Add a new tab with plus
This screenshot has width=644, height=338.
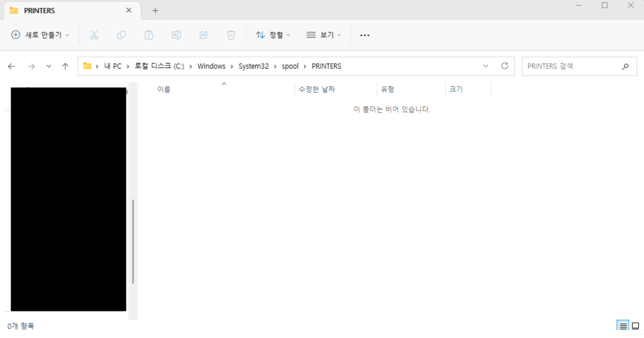[x=155, y=11]
